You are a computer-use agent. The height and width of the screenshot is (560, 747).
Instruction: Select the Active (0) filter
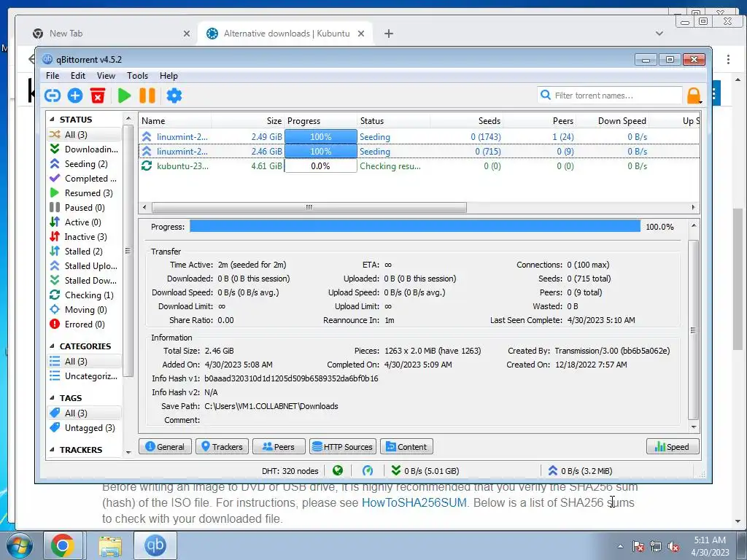(x=85, y=222)
